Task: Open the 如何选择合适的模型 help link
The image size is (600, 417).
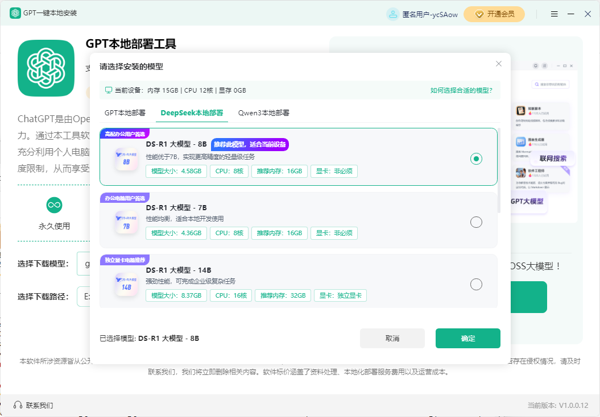Action: [x=461, y=90]
